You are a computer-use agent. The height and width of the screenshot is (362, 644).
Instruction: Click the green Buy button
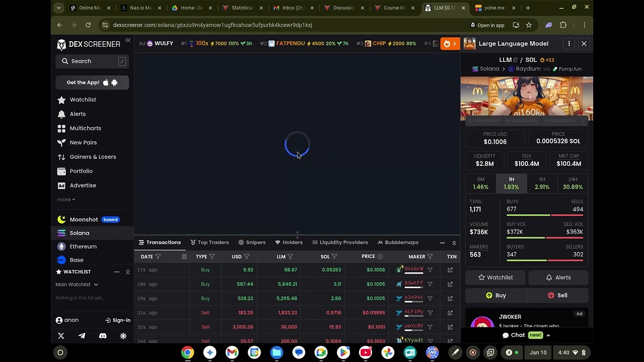[496, 296]
